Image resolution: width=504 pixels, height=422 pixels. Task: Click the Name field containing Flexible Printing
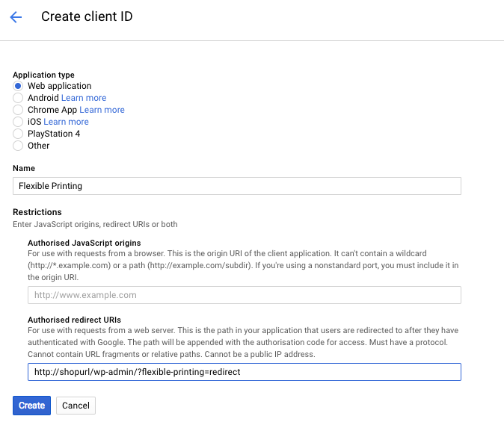coord(237,186)
